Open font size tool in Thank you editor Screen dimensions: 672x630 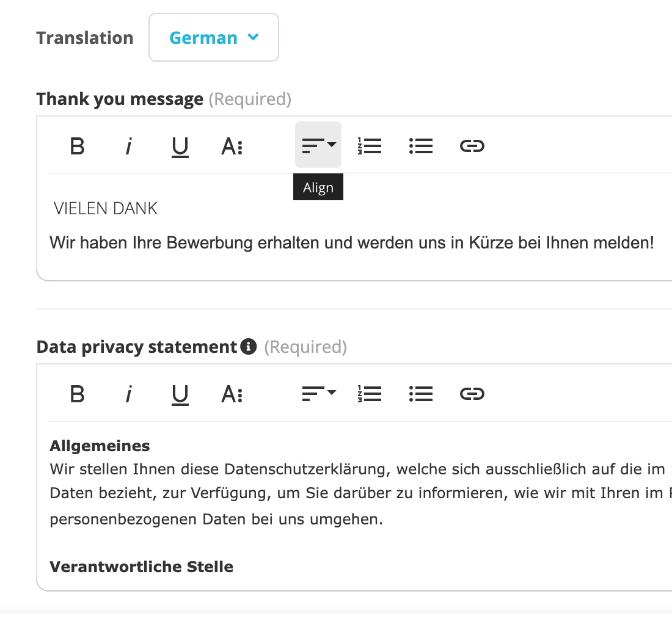[232, 146]
